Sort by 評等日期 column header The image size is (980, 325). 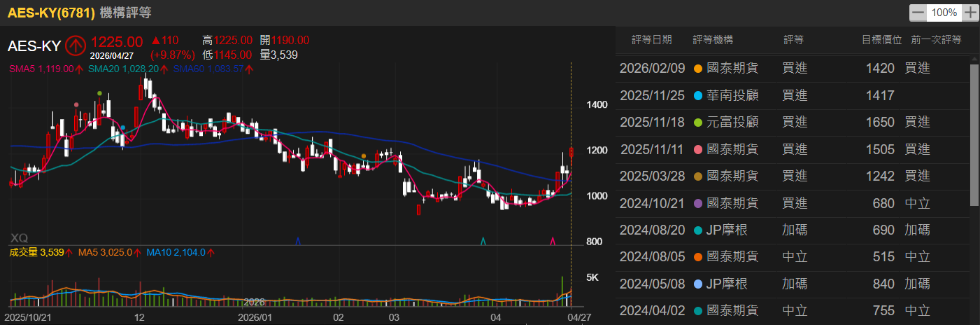point(651,40)
